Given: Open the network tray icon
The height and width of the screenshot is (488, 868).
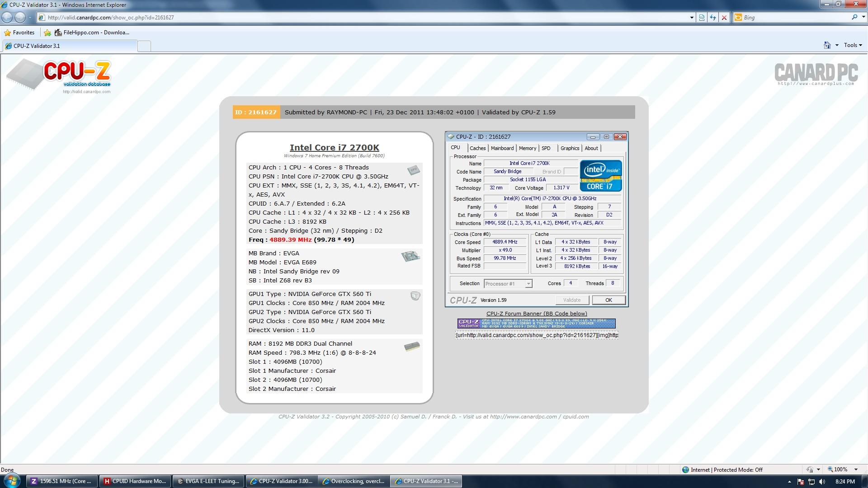Looking at the screenshot, I should tap(811, 482).
